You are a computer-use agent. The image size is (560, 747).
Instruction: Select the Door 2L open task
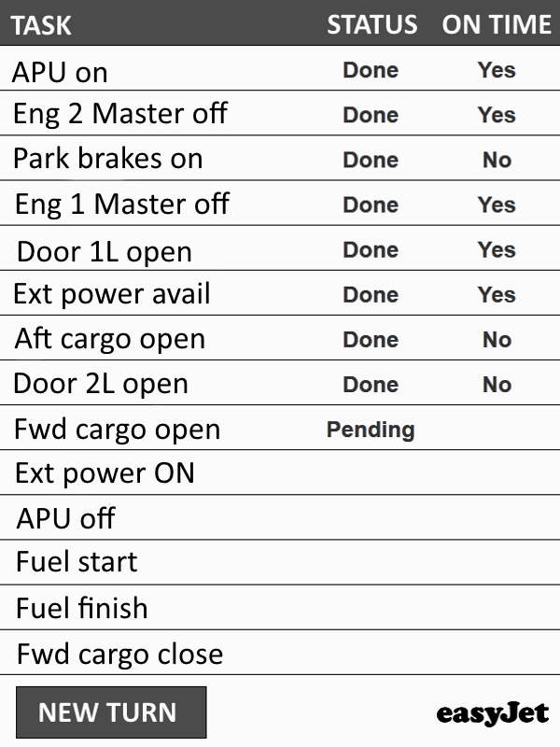[280, 383]
